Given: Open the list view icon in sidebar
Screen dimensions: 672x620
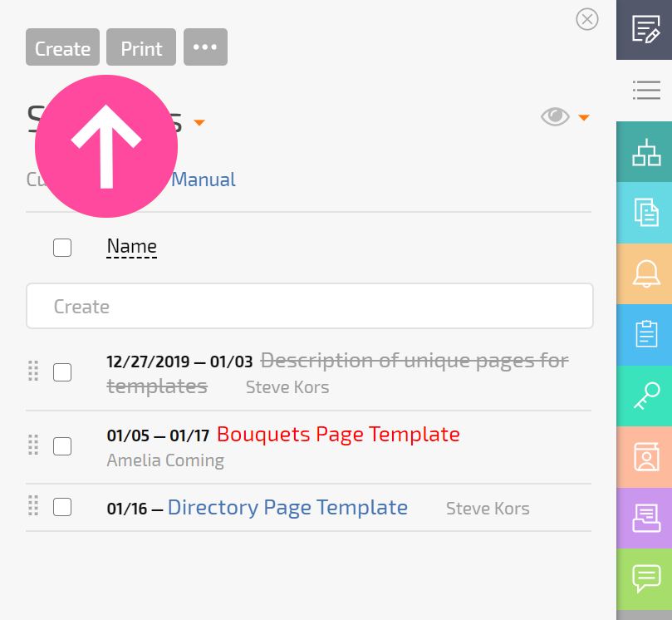Looking at the screenshot, I should pyautogui.click(x=645, y=91).
